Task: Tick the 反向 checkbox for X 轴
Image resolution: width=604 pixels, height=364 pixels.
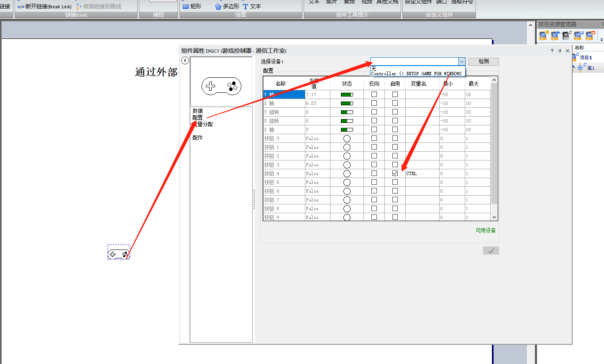Action: pyautogui.click(x=374, y=103)
